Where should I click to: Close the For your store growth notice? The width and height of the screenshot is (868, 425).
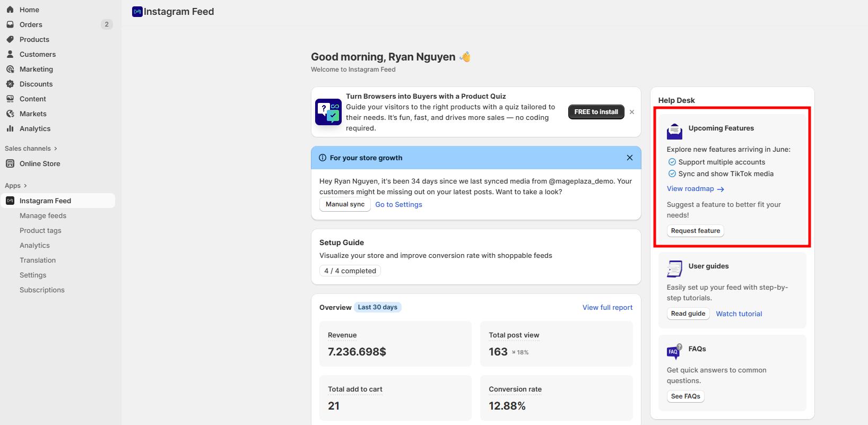[630, 158]
